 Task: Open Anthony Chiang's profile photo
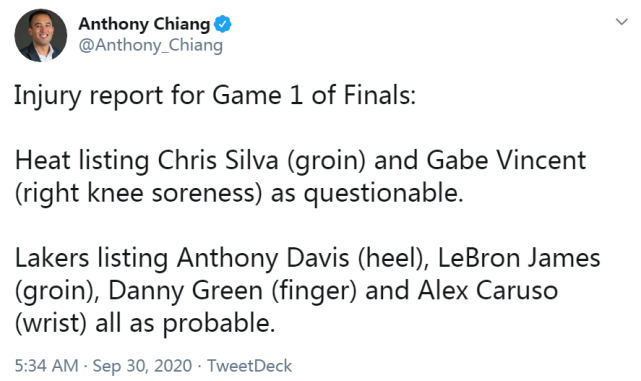(x=40, y=36)
